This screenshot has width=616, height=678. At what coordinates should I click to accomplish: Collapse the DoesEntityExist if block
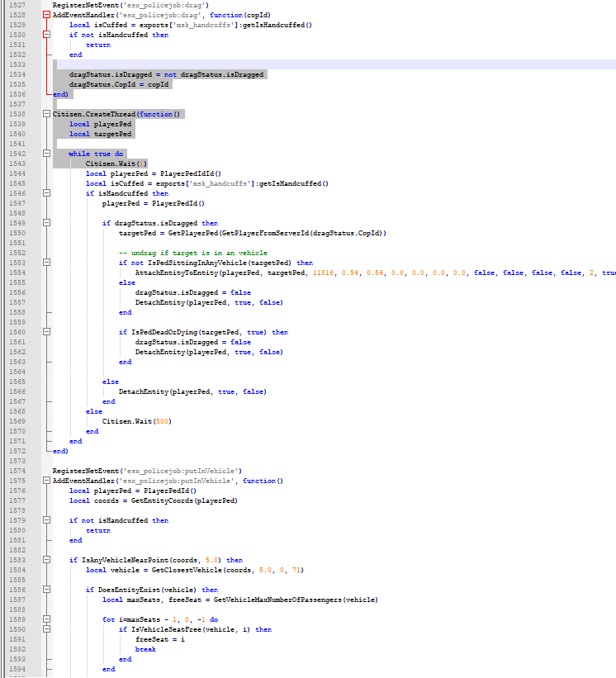pos(46,590)
